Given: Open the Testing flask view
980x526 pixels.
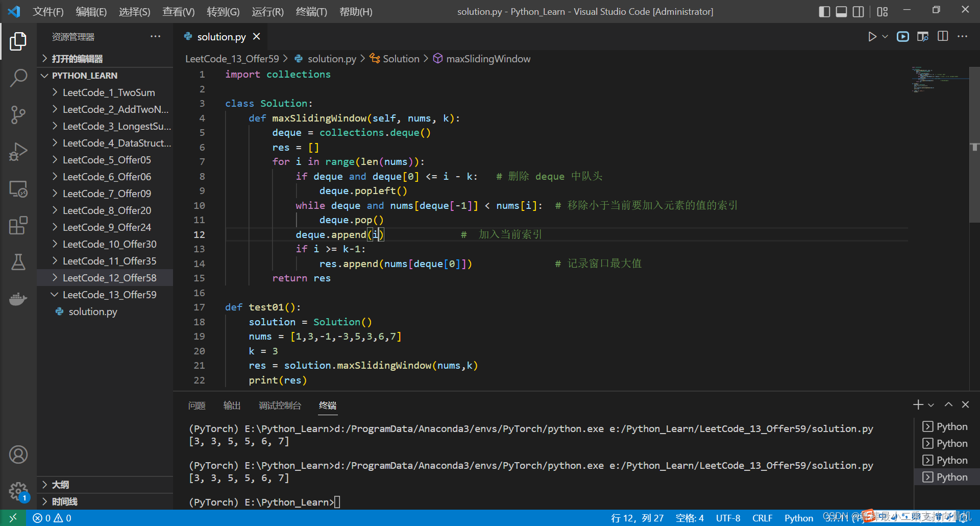Looking at the screenshot, I should (18, 262).
